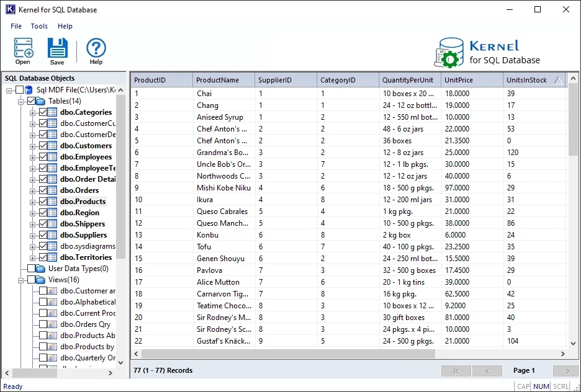The height and width of the screenshot is (392, 581).
Task: Select the dbo.Suppliers tree item
Action: click(83, 234)
